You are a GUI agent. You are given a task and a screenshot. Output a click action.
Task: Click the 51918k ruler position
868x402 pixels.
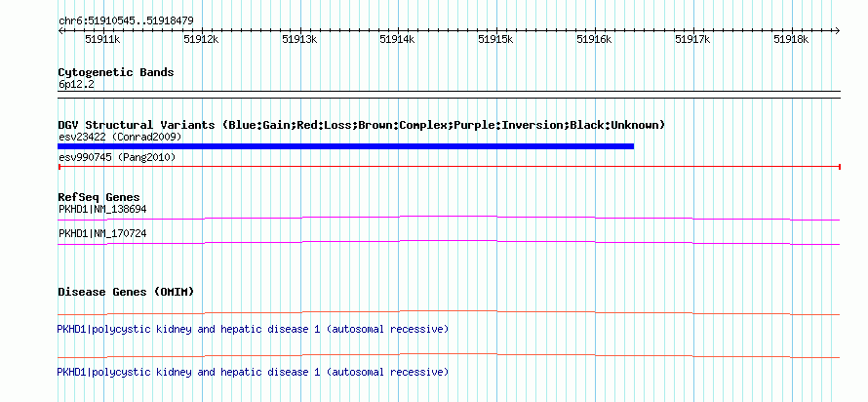coord(792,39)
